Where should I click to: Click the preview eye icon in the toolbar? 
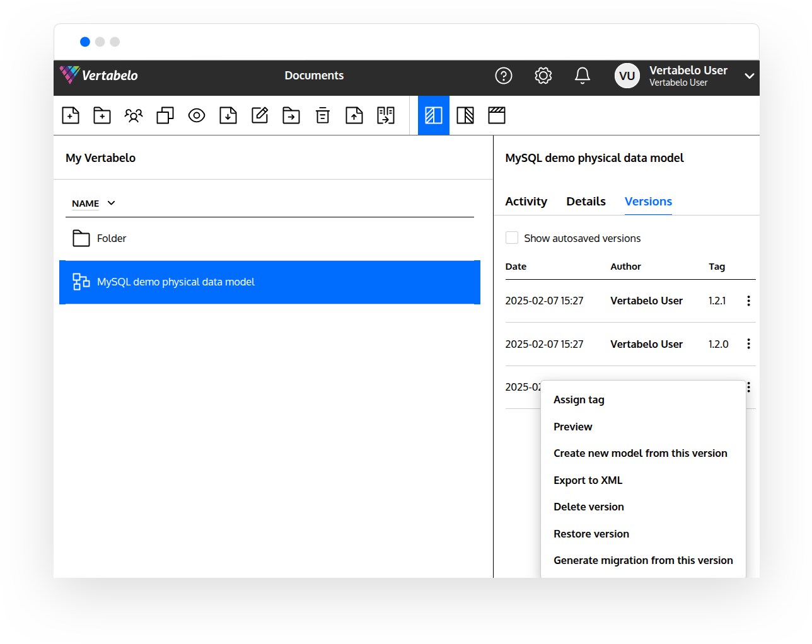coord(197,115)
